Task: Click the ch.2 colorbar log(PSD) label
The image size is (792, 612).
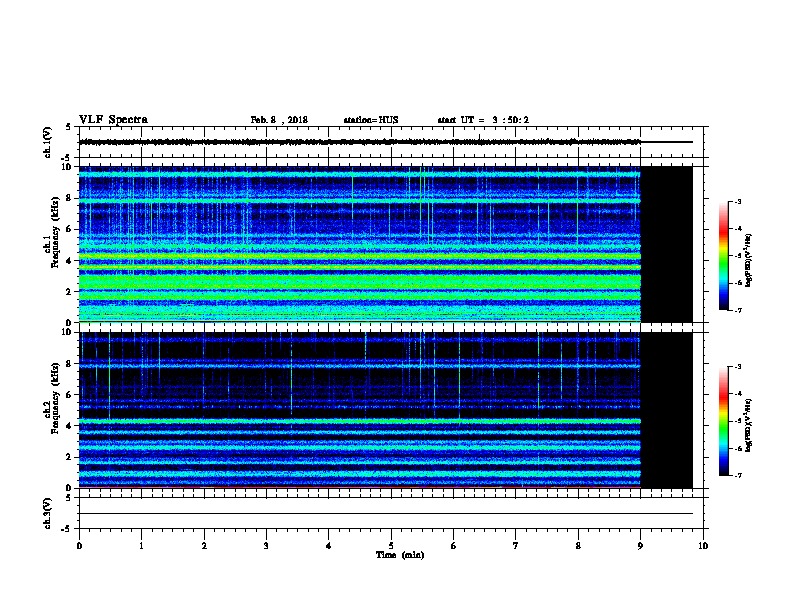Action: coord(749,425)
